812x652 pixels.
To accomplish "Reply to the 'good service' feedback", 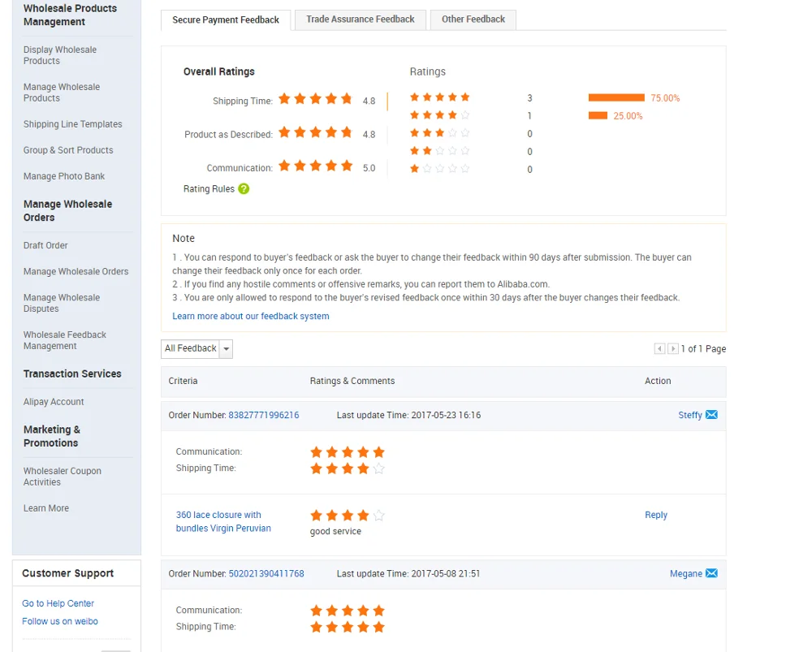I will pos(656,515).
